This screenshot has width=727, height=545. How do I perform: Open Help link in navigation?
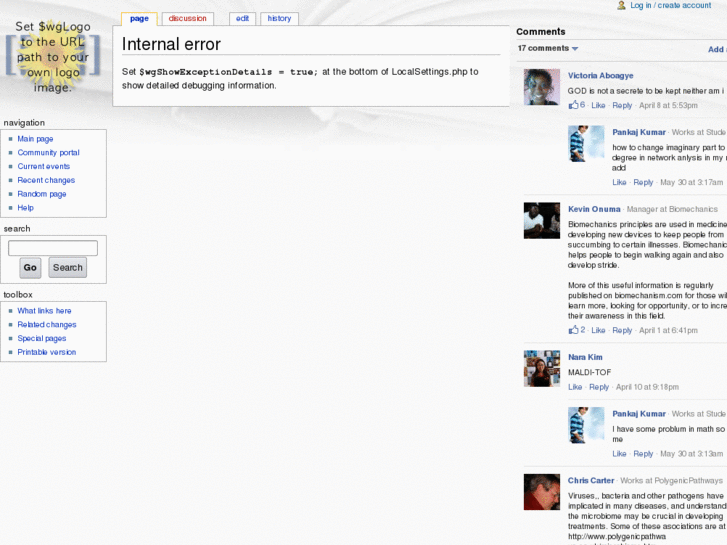pos(26,208)
